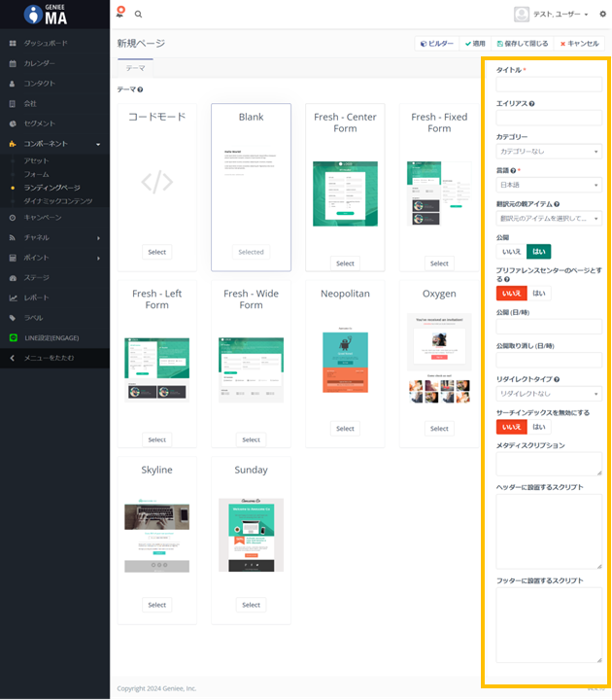The width and height of the screenshot is (612, 700).
Task: Set 公開 toggle to いいえ
Action: pos(511,251)
